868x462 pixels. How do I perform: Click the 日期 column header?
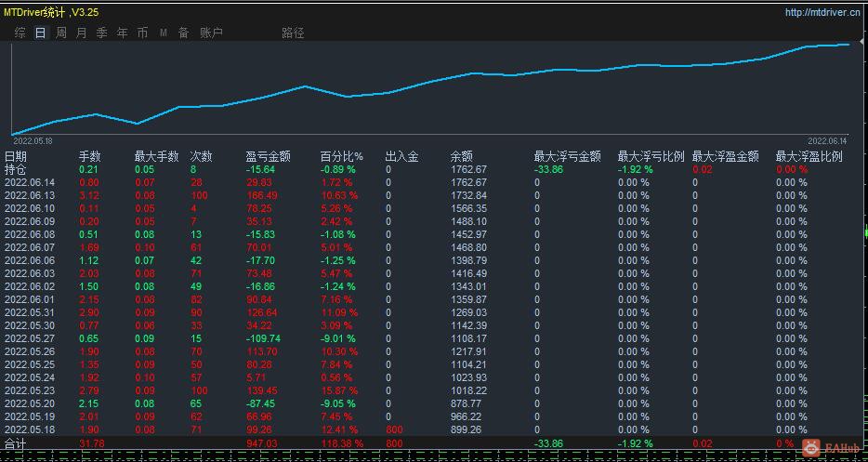coord(16,157)
